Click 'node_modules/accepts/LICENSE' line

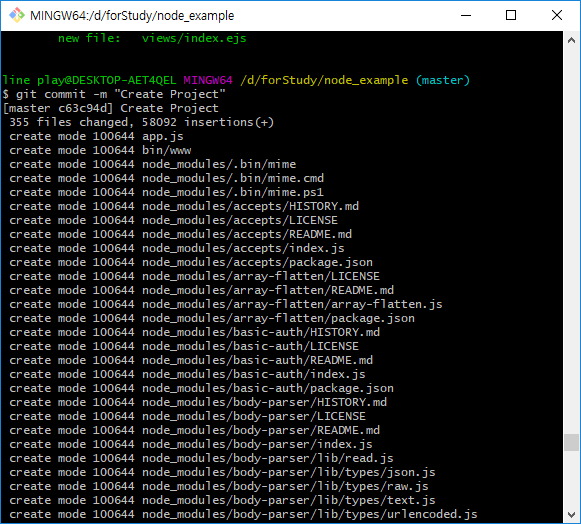(173, 220)
